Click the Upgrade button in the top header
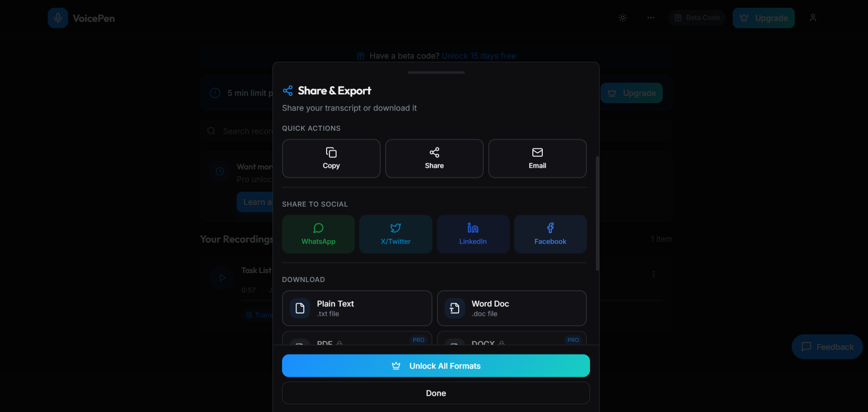 [x=764, y=18]
